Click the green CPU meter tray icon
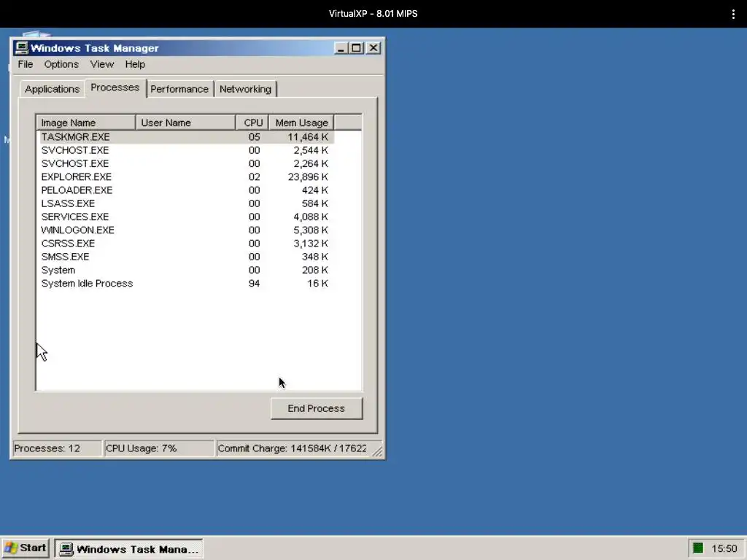 [x=698, y=548]
